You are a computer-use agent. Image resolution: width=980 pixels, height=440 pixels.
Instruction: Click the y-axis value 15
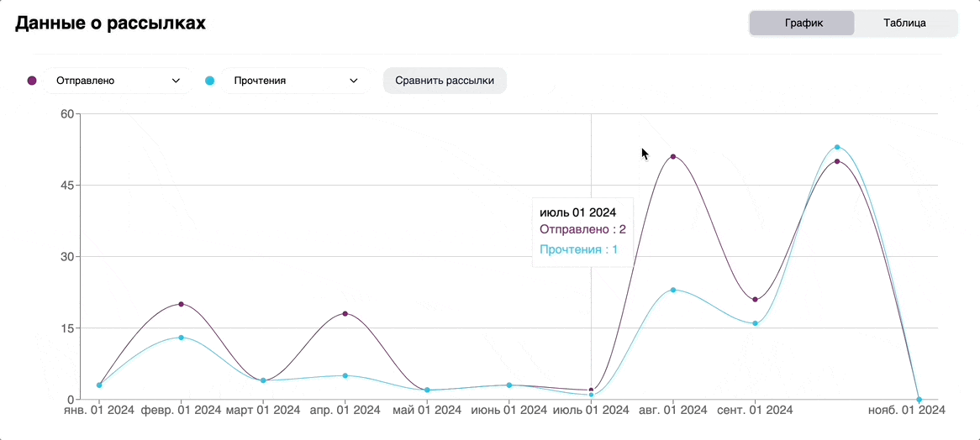[67, 328]
